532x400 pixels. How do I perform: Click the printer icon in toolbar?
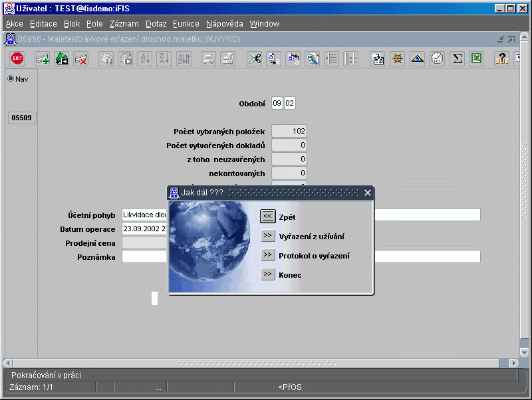point(208,58)
